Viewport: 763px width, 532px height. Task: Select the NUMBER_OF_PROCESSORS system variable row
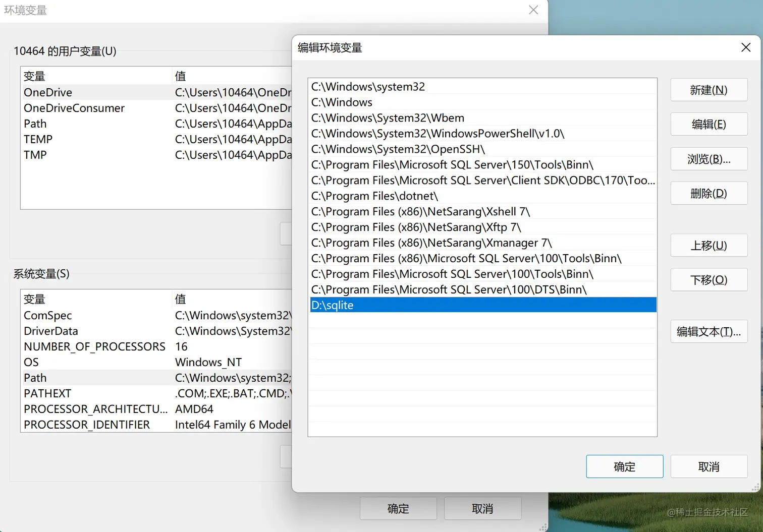156,346
